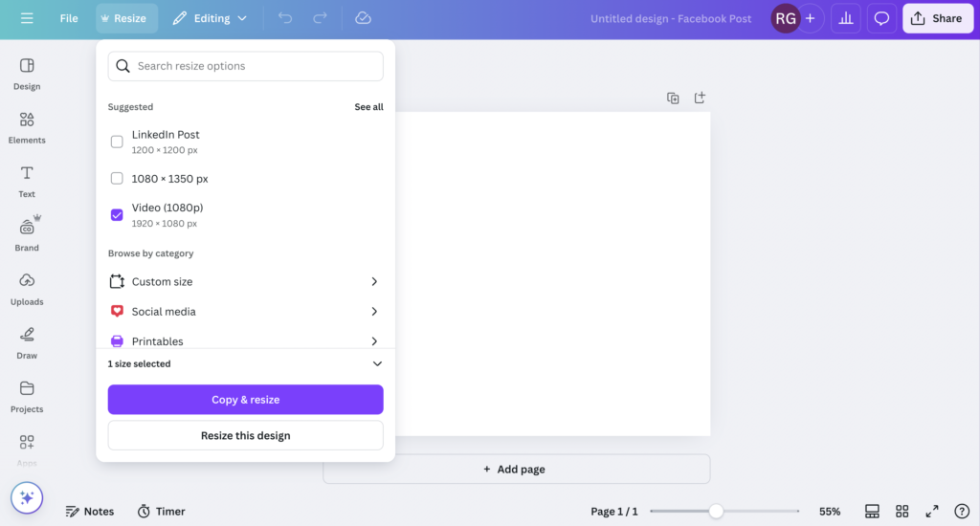Open the Brand panel in sidebar
The width and height of the screenshot is (980, 526).
[26, 235]
